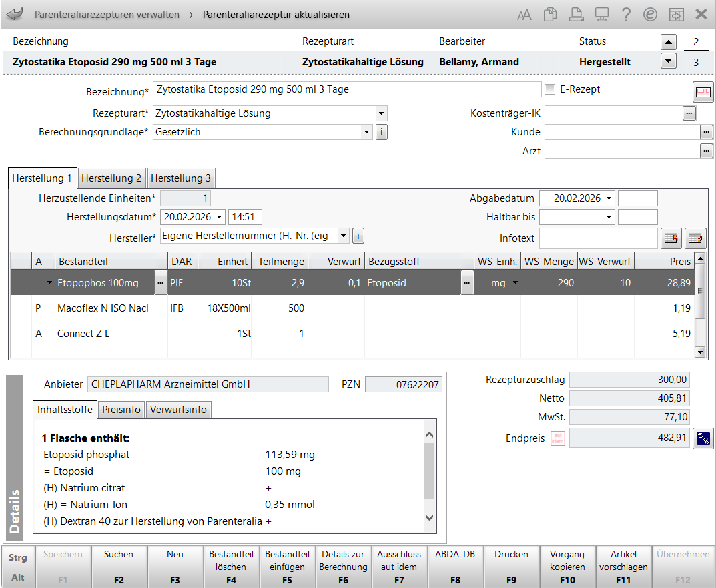Click the Endpreis price calculation icon
716x588 pixels.
point(703,438)
